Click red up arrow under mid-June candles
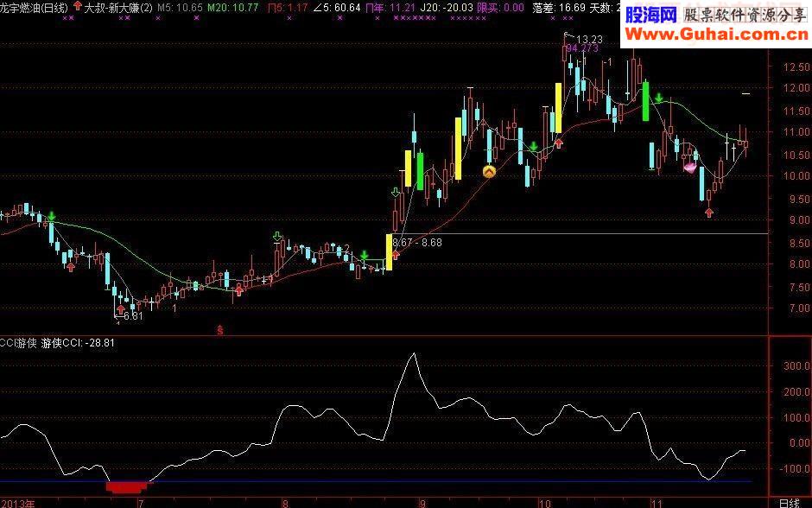This screenshot has width=812, height=508. pos(71,267)
